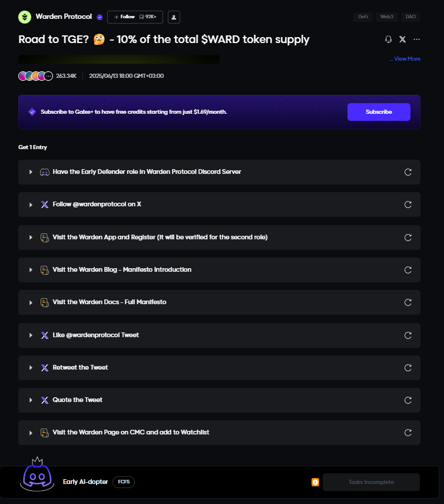The height and width of the screenshot is (504, 444).
Task: Share the campaign on X from header
Action: [x=402, y=39]
